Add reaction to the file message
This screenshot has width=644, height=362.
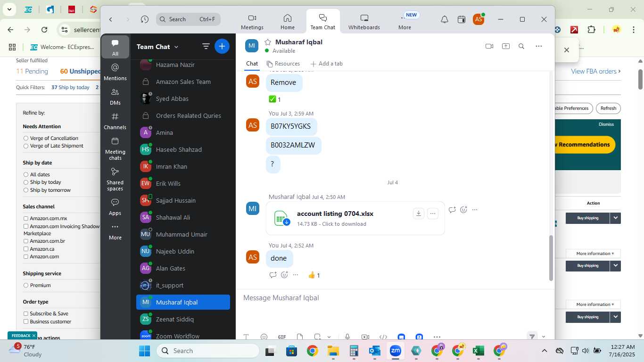(x=463, y=210)
